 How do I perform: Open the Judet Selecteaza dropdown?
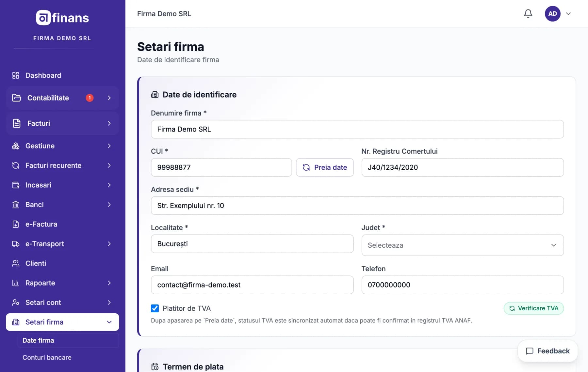(462, 245)
